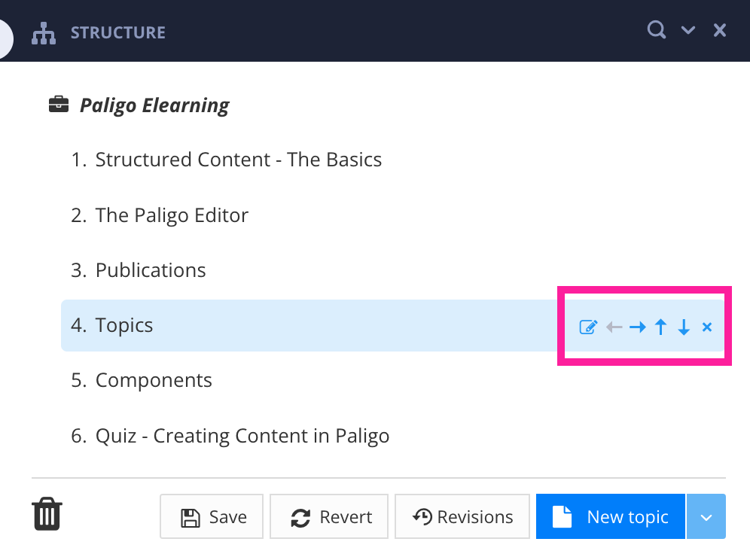Open the search in the Structure panel
This screenshot has height=560, width=750.
(x=656, y=29)
